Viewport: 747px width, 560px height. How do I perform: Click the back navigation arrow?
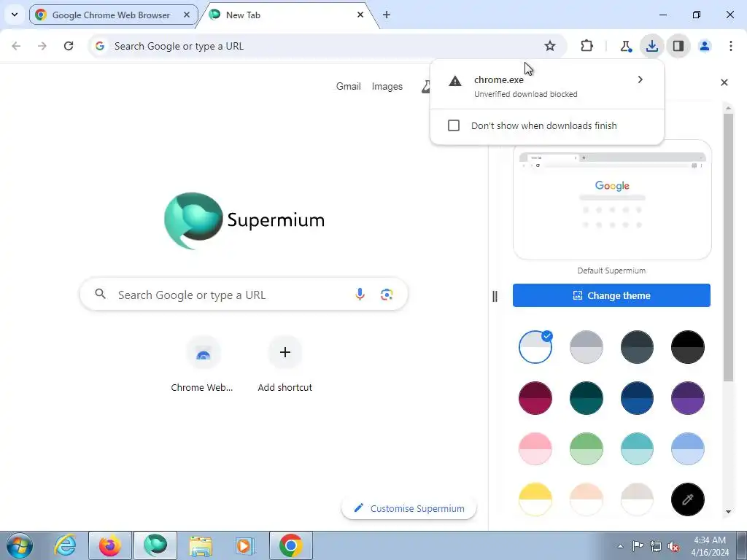pyautogui.click(x=16, y=46)
